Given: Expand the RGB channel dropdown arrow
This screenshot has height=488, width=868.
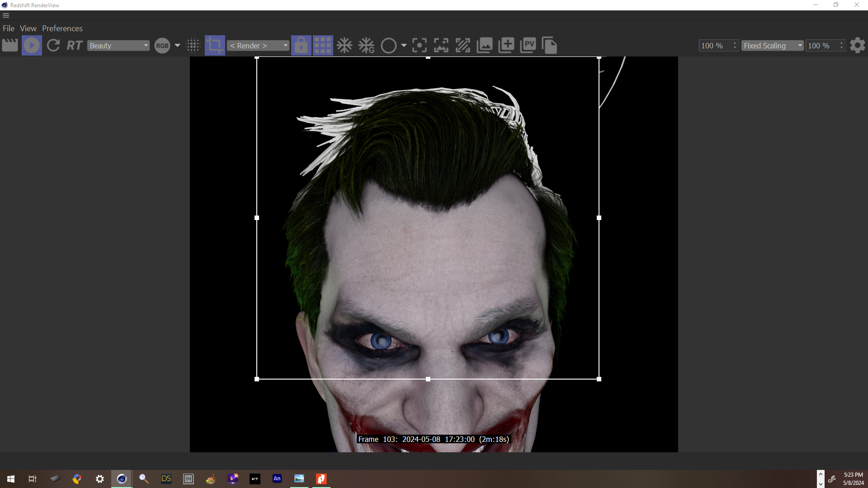Looking at the screenshot, I should (x=177, y=46).
